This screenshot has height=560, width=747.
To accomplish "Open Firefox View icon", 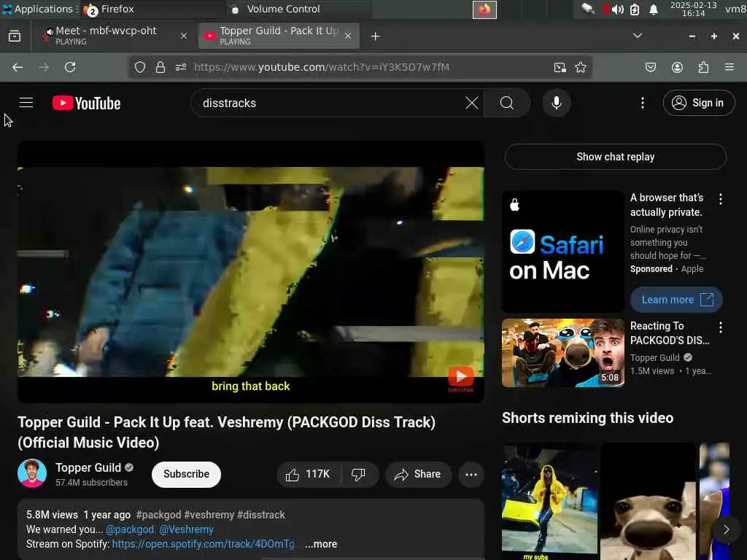I will [15, 36].
